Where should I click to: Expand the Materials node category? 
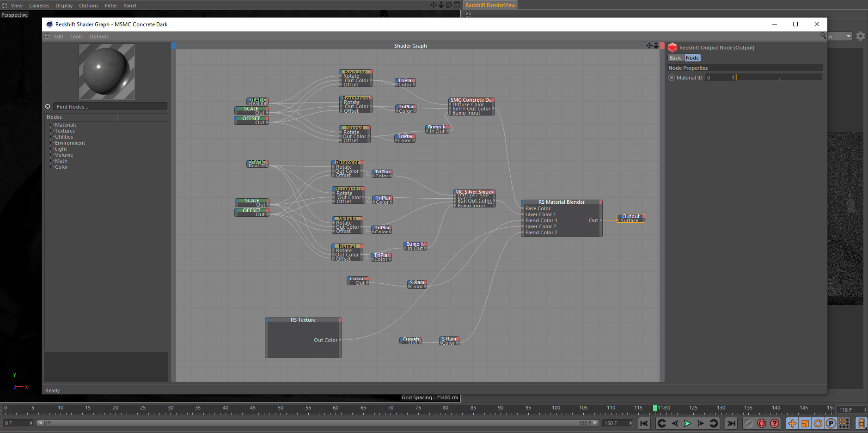click(50, 125)
